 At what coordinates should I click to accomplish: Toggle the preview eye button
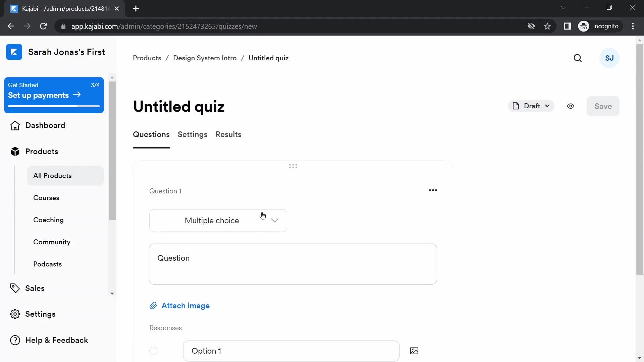point(570,106)
